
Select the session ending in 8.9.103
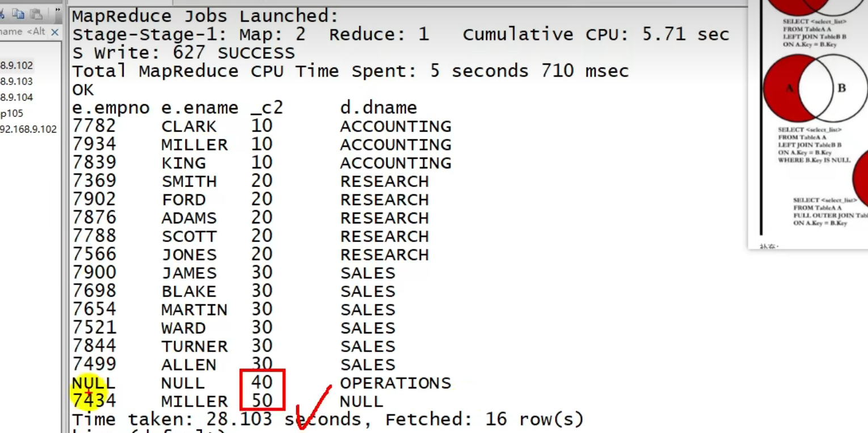coord(16,81)
